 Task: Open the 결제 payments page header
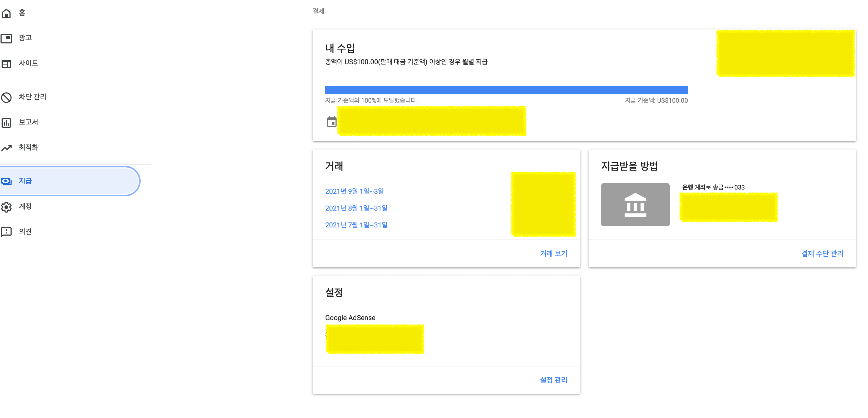[318, 11]
